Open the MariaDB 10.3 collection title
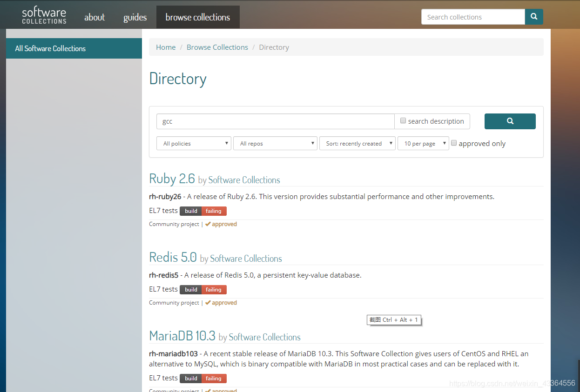The width and height of the screenshot is (580, 392). point(182,336)
